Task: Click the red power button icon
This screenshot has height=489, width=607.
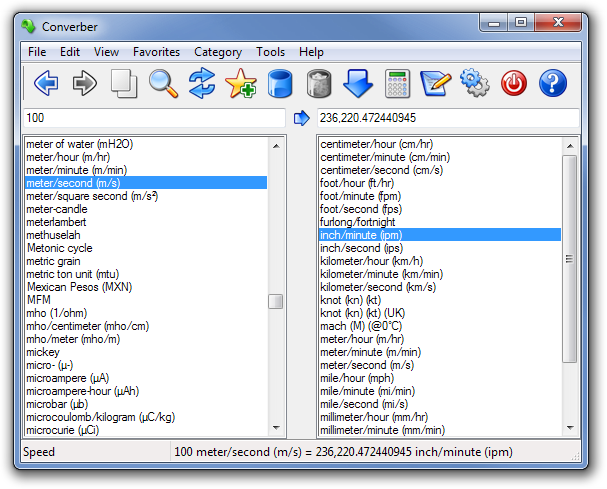Action: pyautogui.click(x=514, y=83)
